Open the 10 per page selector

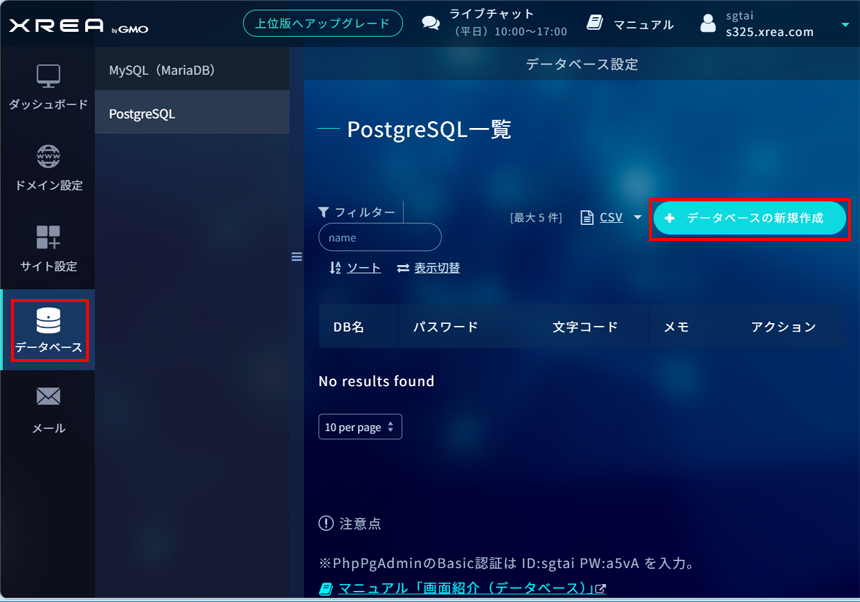point(360,427)
